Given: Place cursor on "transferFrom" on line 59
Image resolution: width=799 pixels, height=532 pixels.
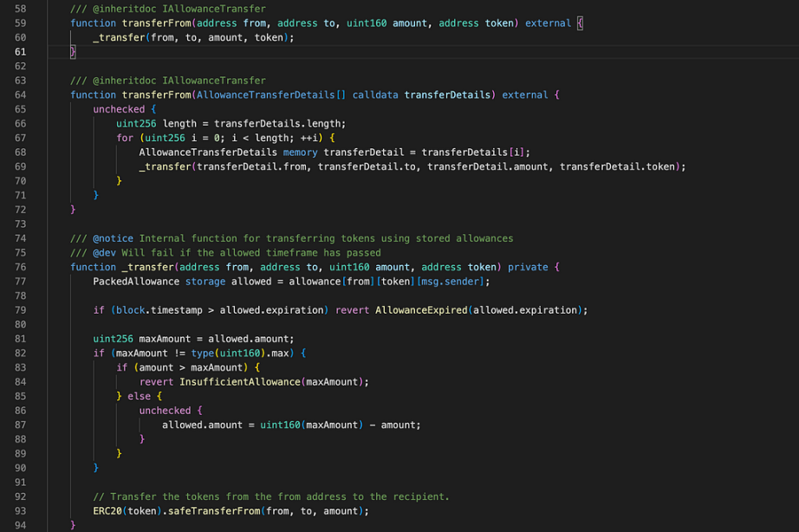Looking at the screenshot, I should (157, 23).
